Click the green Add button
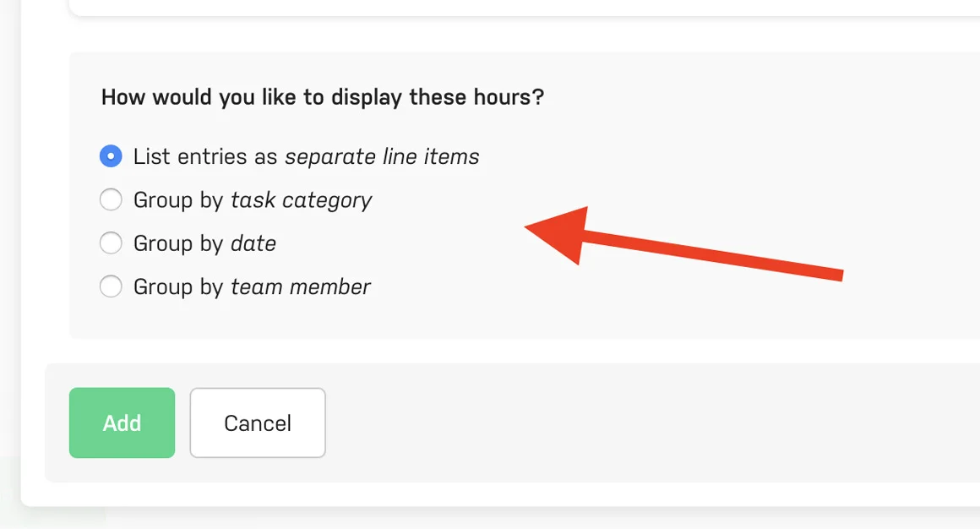The image size is (980, 529). 122,423
